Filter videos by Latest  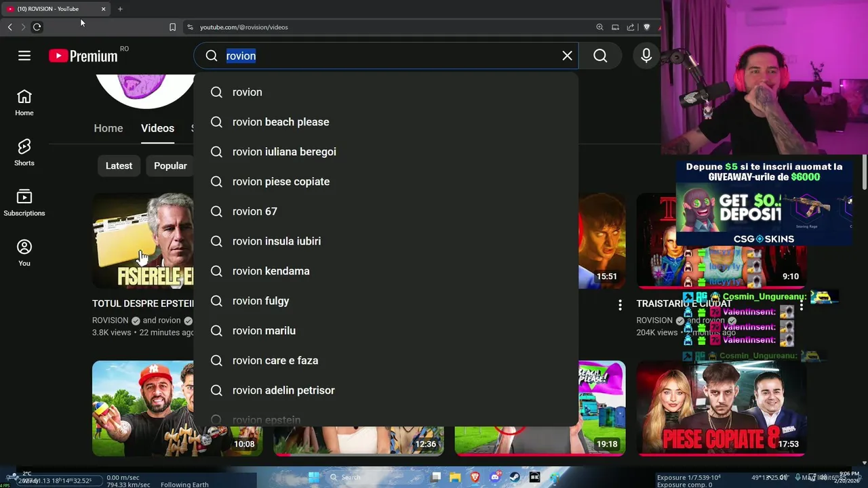pos(119,166)
